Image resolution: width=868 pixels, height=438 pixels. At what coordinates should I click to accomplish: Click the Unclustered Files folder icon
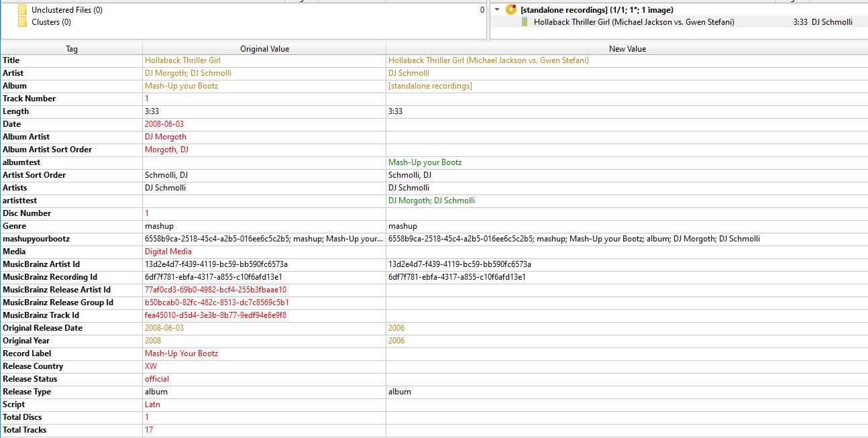[23, 10]
